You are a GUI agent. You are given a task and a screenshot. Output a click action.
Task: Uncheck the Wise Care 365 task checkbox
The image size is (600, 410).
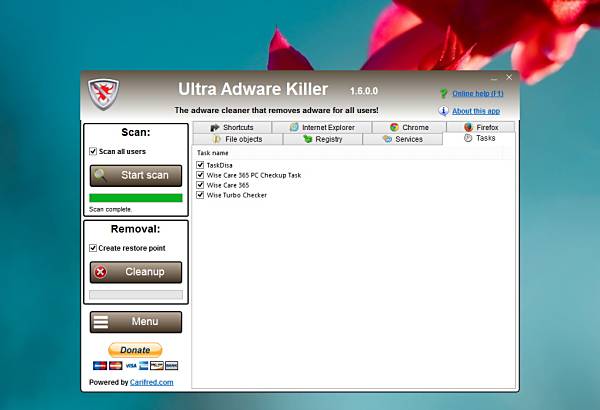pyautogui.click(x=200, y=185)
